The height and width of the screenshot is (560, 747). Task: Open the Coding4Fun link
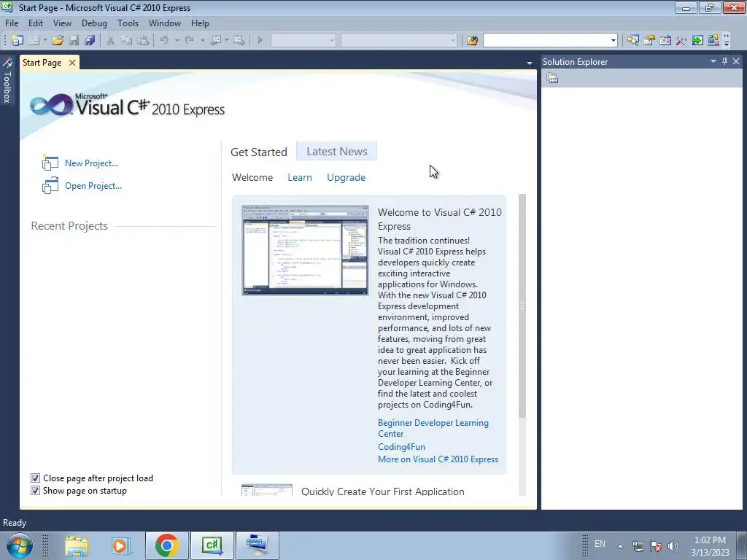(x=402, y=447)
